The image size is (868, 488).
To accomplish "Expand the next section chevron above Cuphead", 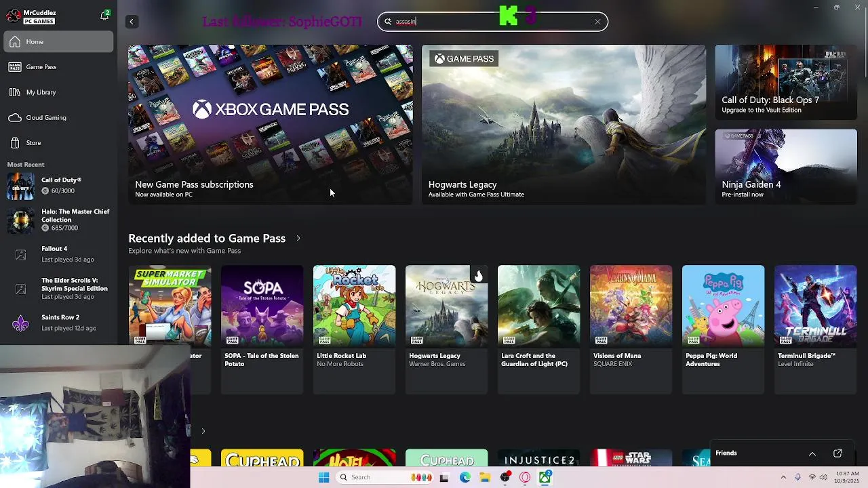I will click(x=203, y=431).
